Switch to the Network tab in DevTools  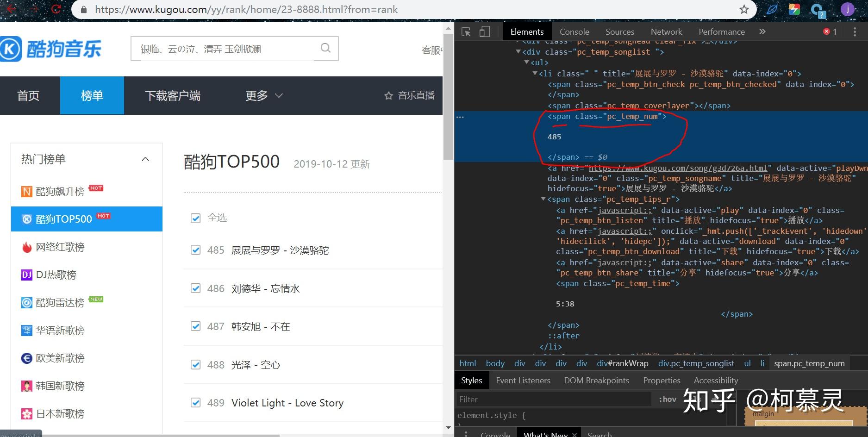(x=666, y=31)
